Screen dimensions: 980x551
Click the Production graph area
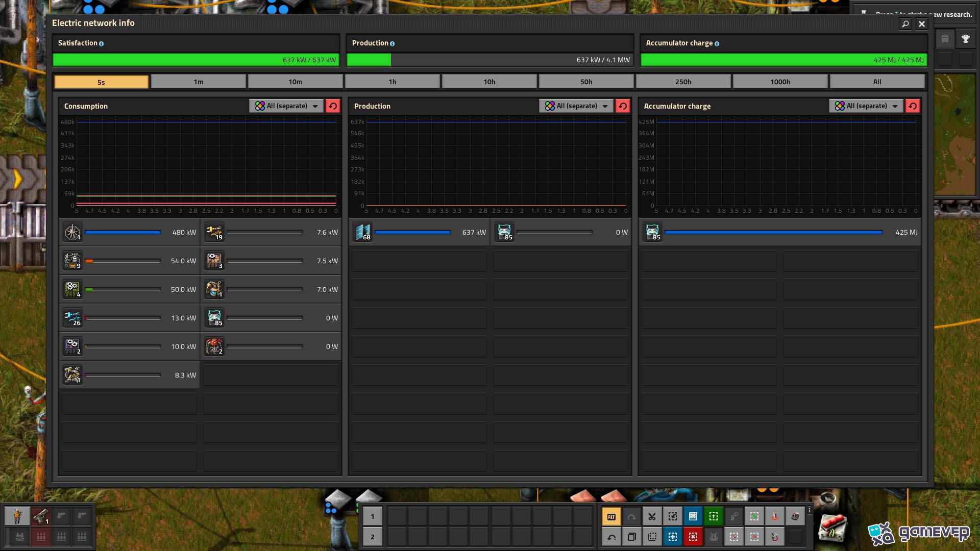490,166
